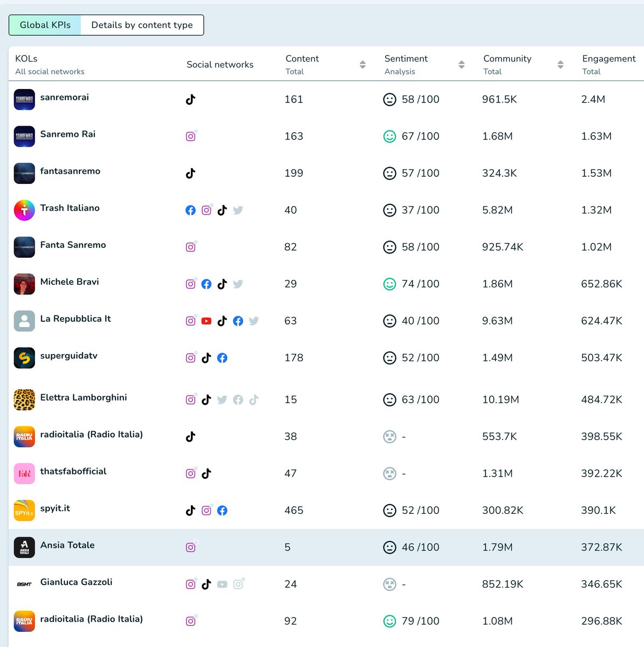Click the Instagram icon for Sanremo Rai
This screenshot has width=644, height=647.
[190, 136]
